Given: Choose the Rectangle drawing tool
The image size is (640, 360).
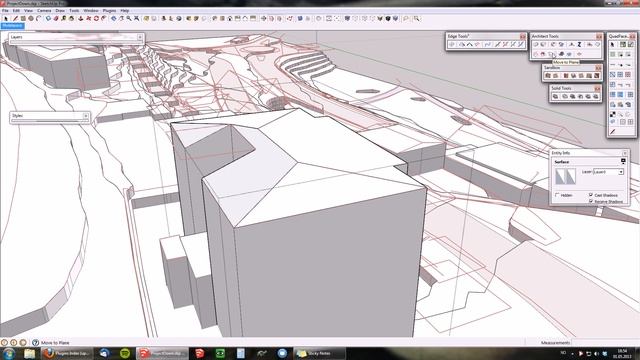Looking at the screenshot, I should tap(23, 18).
